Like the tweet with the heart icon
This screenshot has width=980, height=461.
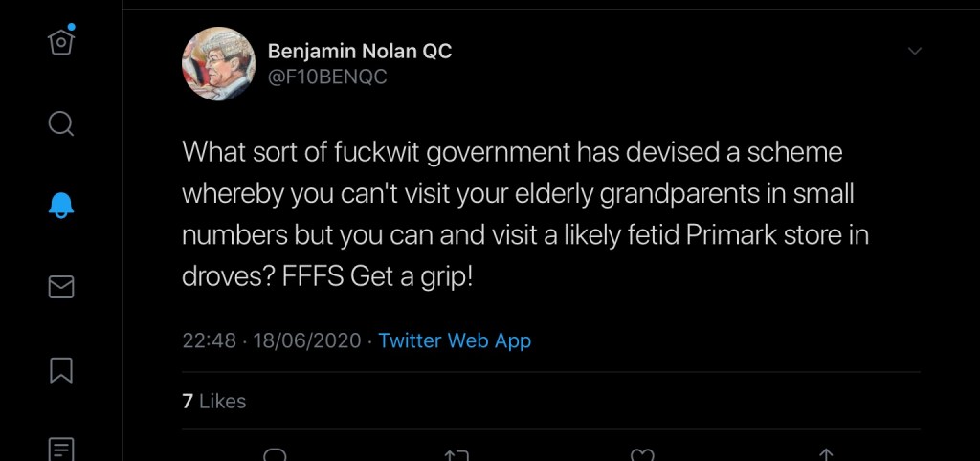(643, 455)
